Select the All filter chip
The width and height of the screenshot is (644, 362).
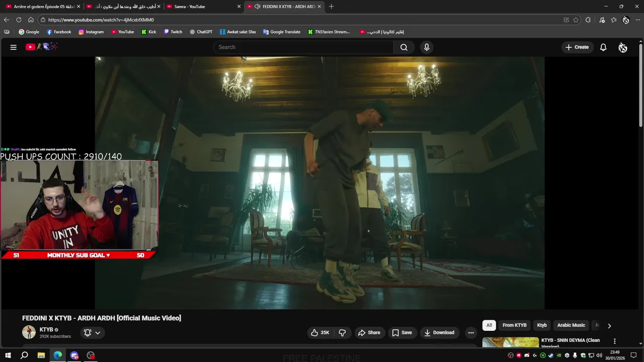489,325
